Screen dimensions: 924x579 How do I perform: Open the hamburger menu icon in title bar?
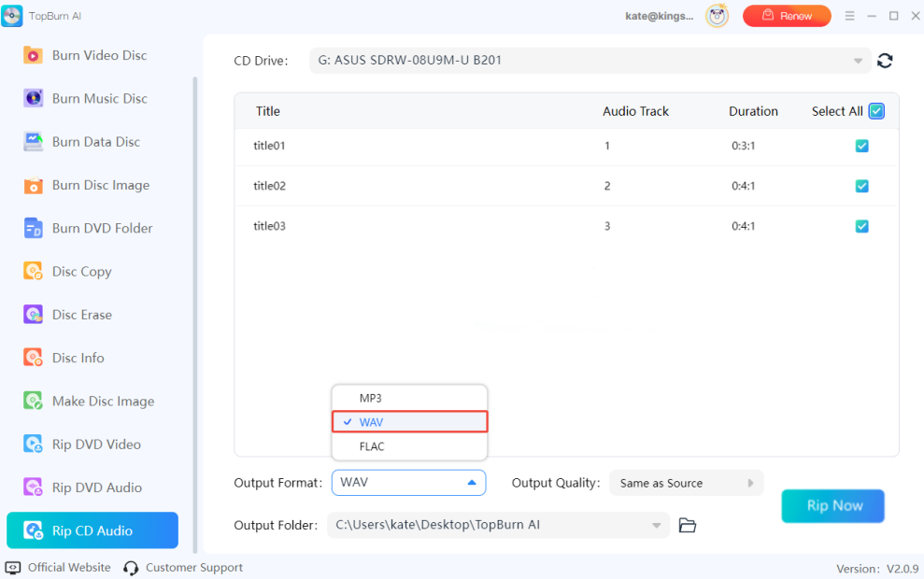point(849,16)
